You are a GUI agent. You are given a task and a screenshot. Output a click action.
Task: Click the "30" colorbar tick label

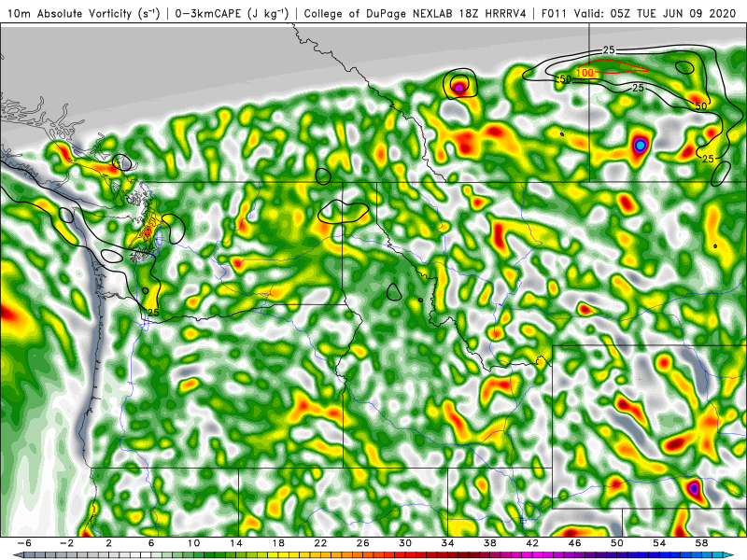point(405,543)
